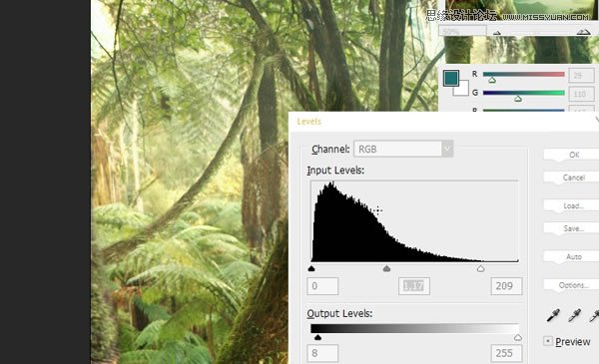The image size is (599, 364).
Task: Click the output white level slider
Action: tap(517, 337)
